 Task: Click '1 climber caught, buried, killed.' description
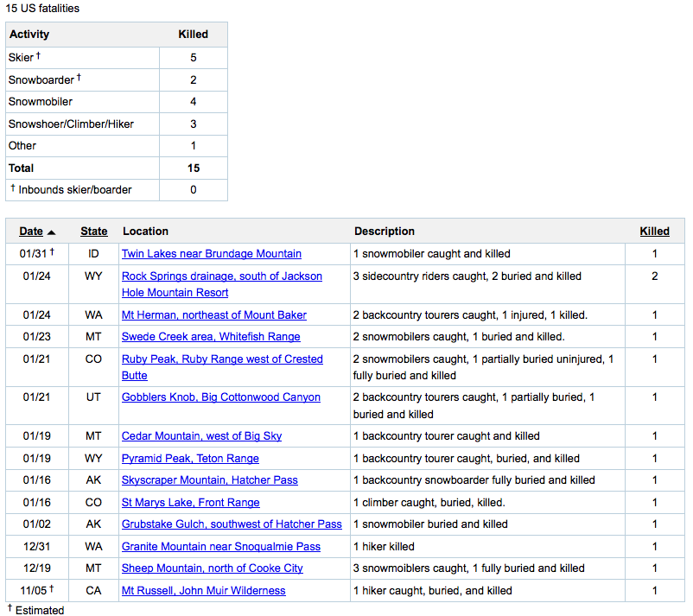pos(429,503)
